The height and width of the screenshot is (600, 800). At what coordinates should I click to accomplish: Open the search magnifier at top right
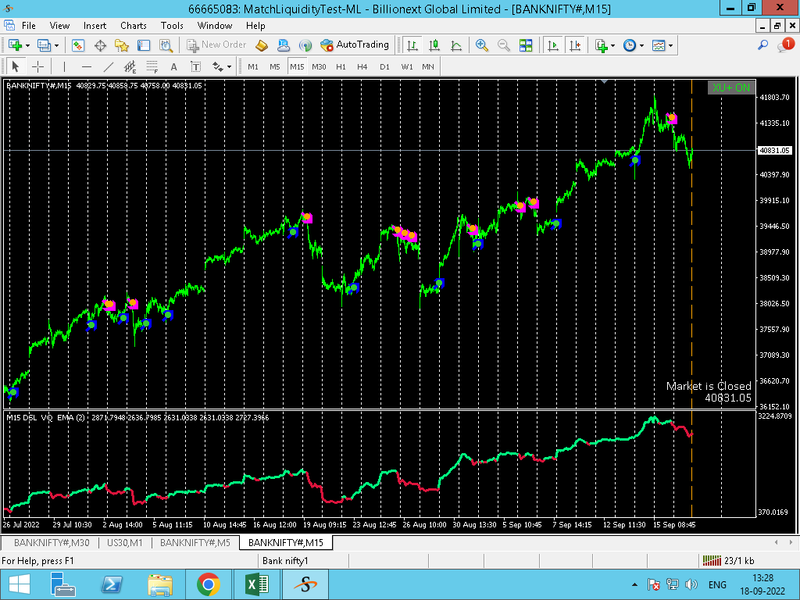tap(763, 45)
